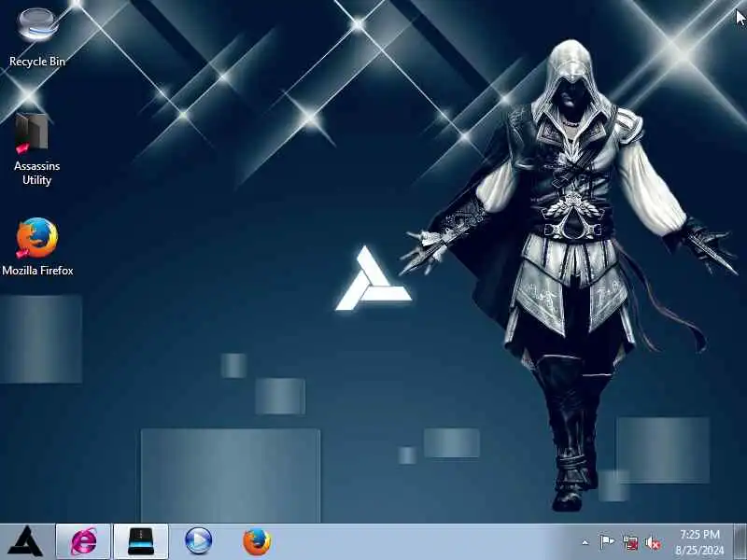Image resolution: width=747 pixels, height=560 pixels.
Task: Launch Internet Explorer from the taskbar
Action: [x=83, y=541]
